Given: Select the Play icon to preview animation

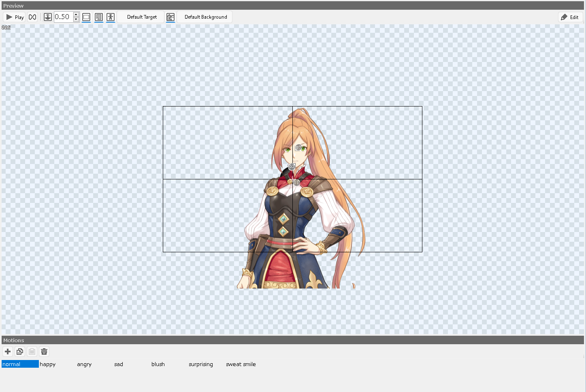Looking at the screenshot, I should click(x=14, y=17).
